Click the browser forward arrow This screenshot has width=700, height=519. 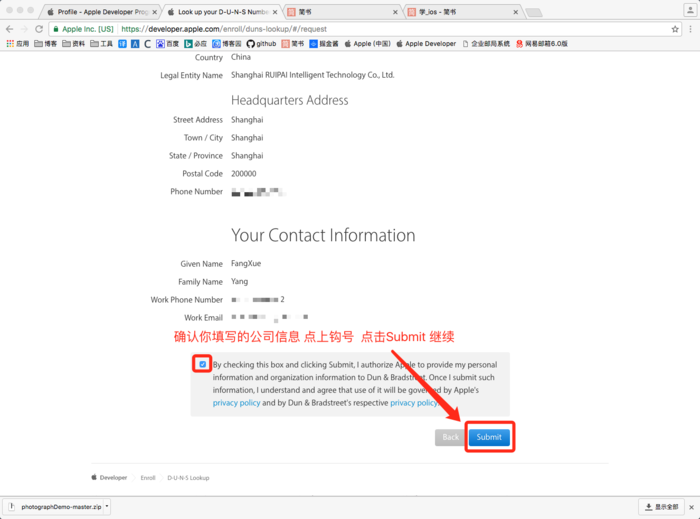24,29
